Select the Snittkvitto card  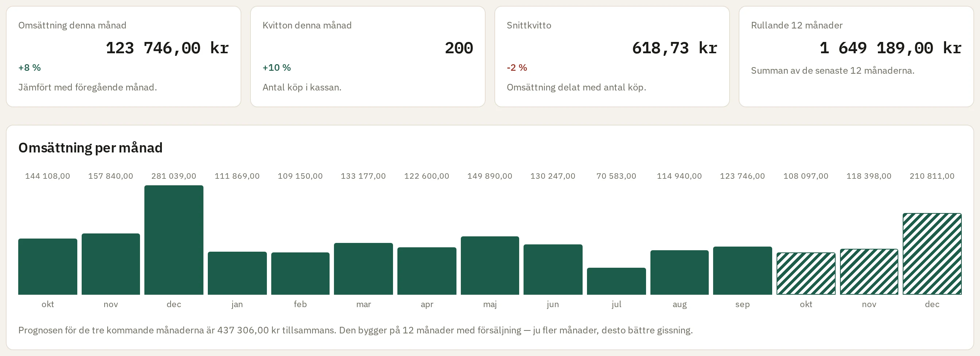[612, 56]
